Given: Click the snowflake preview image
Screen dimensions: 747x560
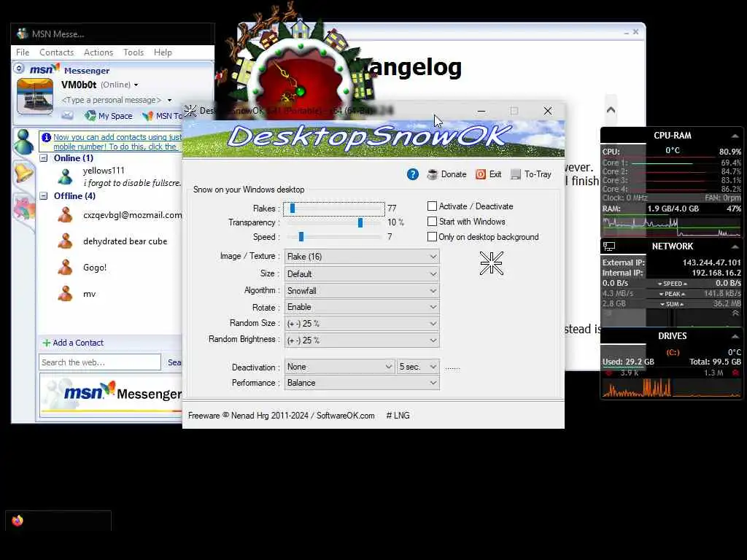Looking at the screenshot, I should 491,263.
